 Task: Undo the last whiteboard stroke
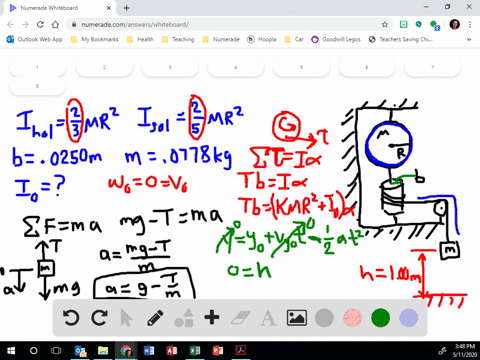[x=71, y=318]
